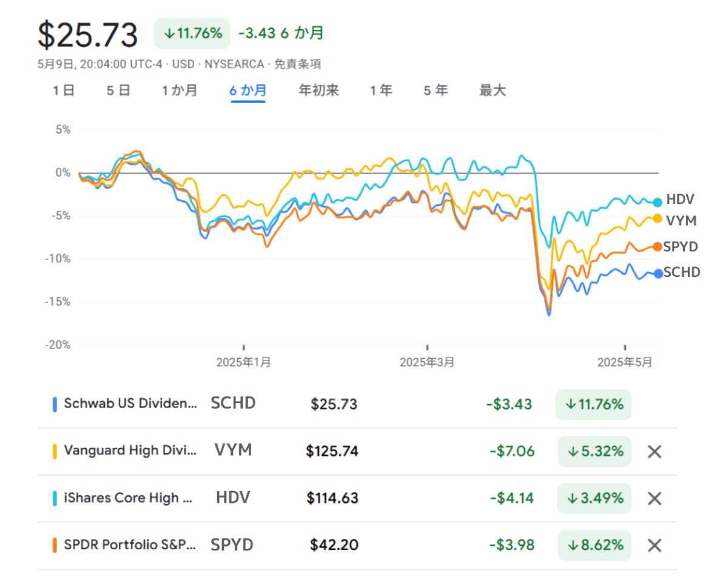The image size is (728, 576).
Task: Click the -10% y-axis label
Action: [x=59, y=259]
